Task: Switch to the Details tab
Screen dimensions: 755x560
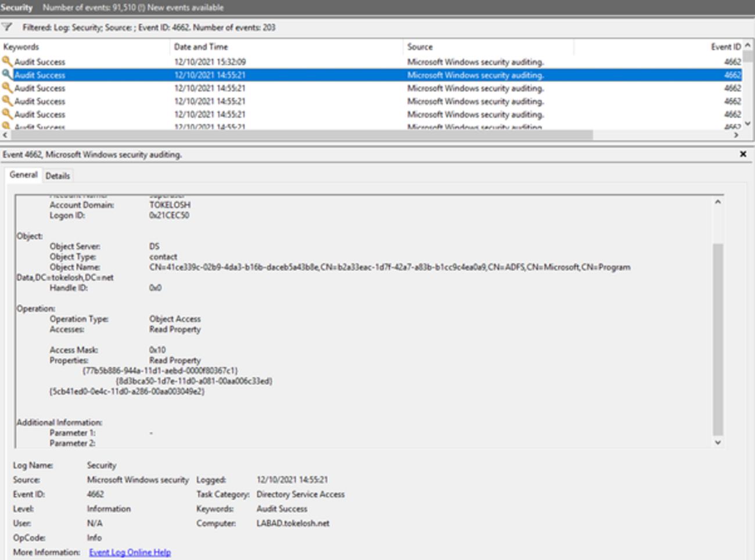Action: coord(57,176)
